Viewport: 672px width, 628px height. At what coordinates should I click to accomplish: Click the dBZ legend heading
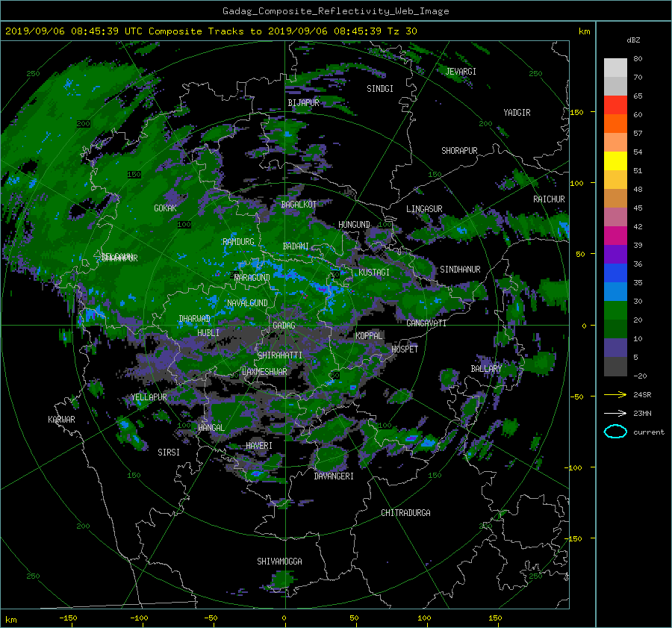(x=633, y=40)
